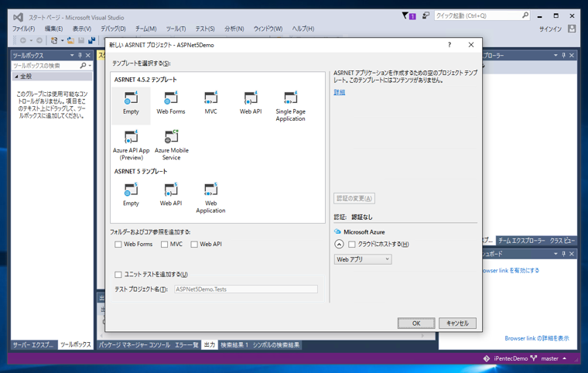588x373 pixels.
Task: Open the ウィンドウ(W) menu
Action: click(x=268, y=29)
